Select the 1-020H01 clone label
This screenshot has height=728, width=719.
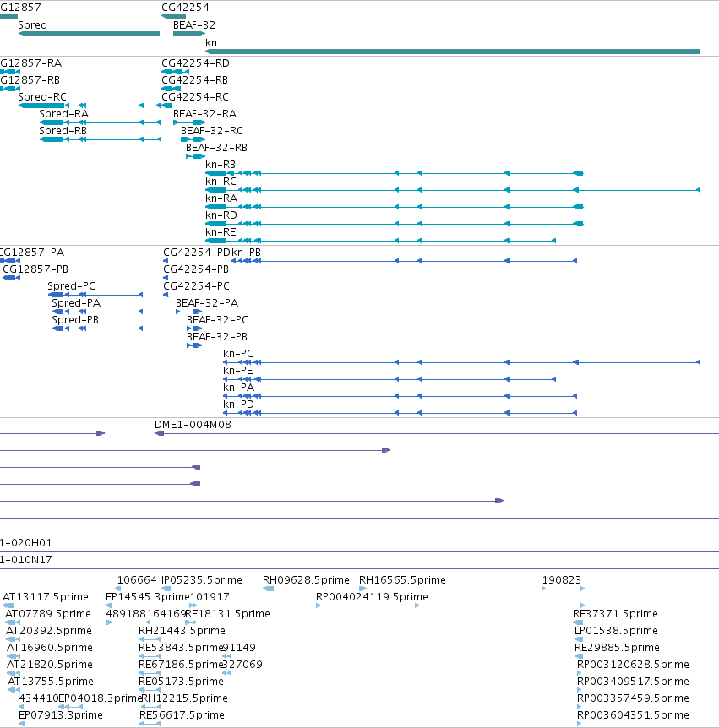(x=26, y=543)
